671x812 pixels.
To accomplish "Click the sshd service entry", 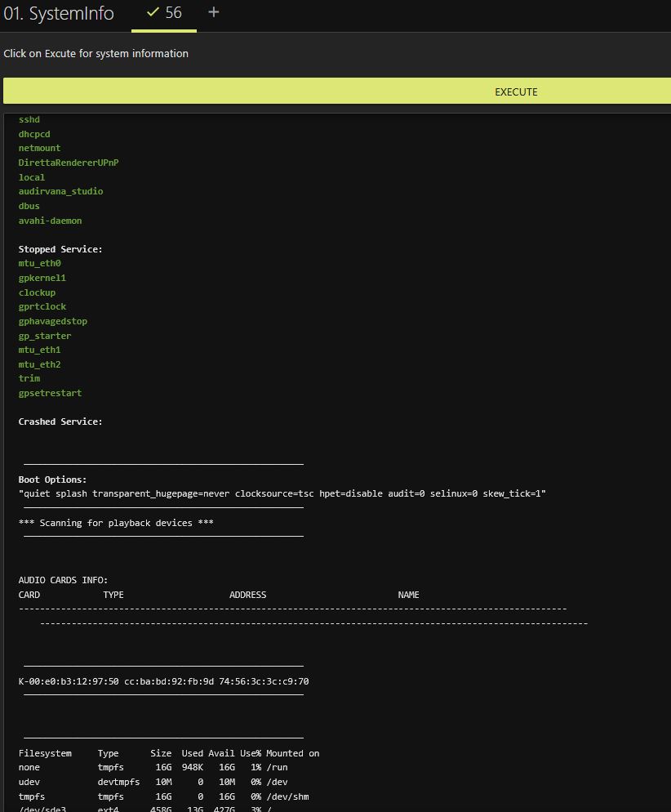I will point(29,119).
